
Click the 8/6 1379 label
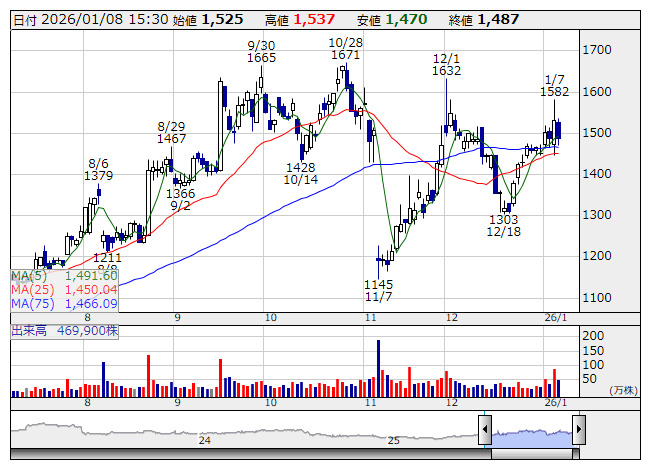click(98, 169)
